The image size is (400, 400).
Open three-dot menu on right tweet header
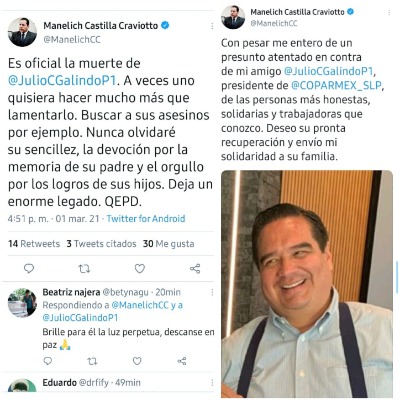389,13
